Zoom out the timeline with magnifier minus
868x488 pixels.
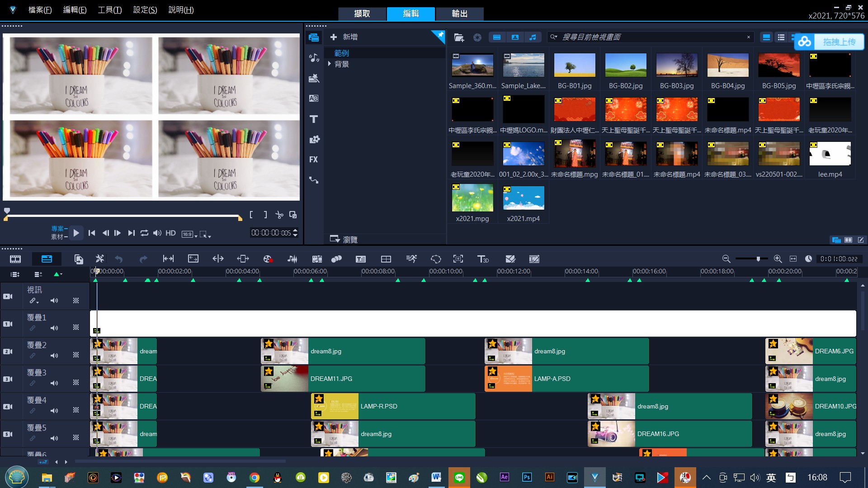(726, 259)
